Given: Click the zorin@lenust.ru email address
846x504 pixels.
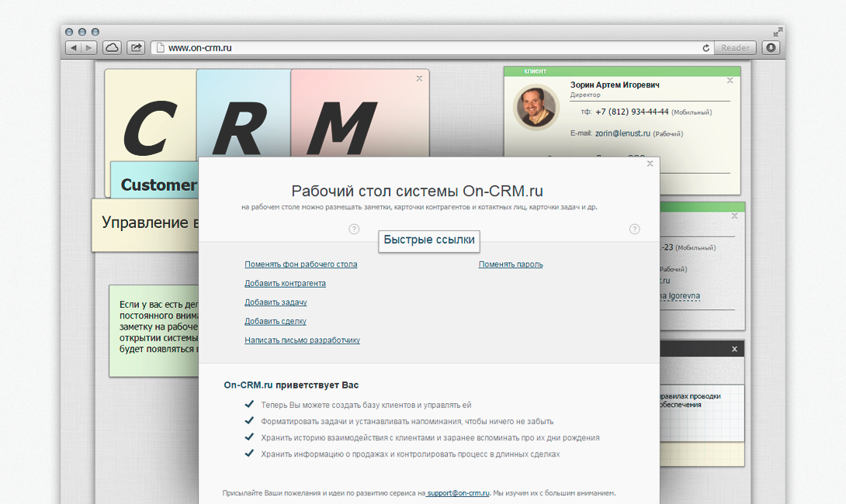Looking at the screenshot, I should coord(622,133).
